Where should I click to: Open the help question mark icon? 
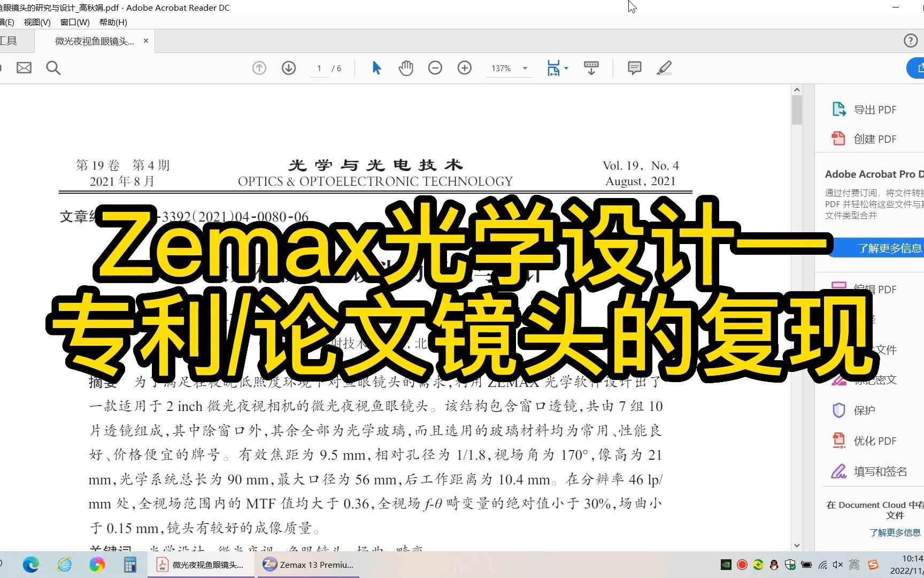[911, 41]
